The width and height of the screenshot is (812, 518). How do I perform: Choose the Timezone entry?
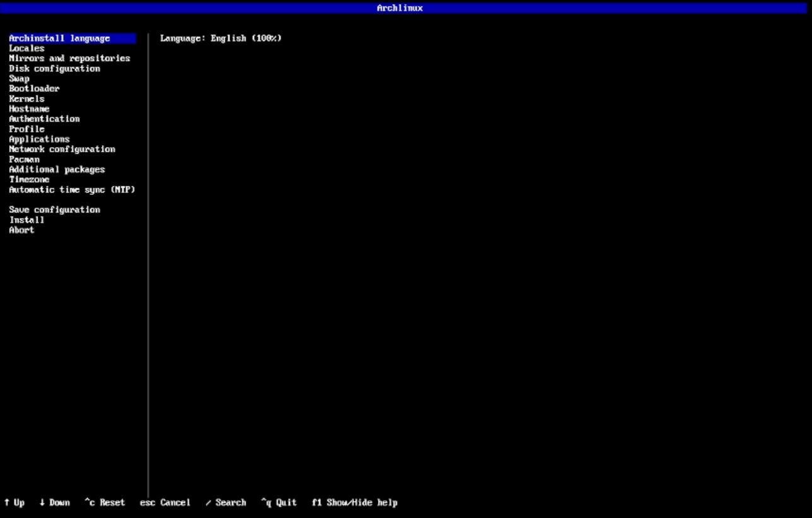(29, 180)
